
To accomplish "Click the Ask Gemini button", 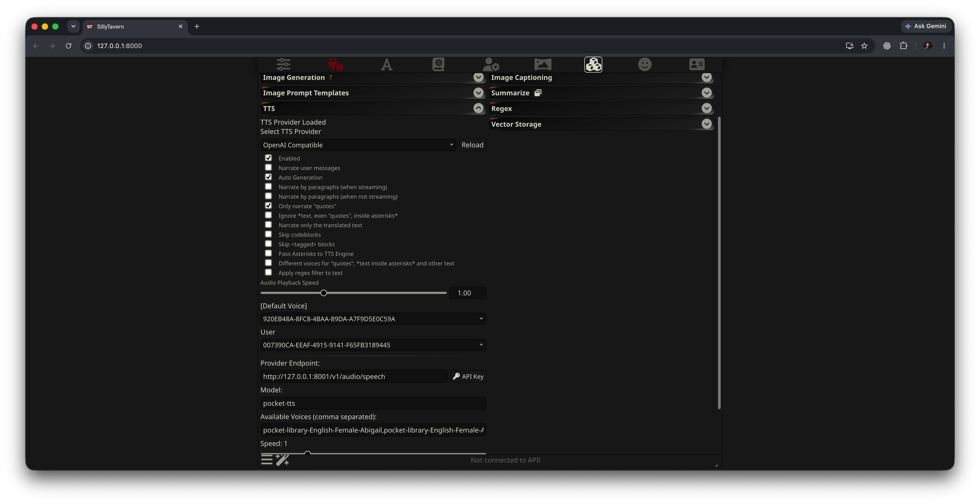I will [x=926, y=26].
